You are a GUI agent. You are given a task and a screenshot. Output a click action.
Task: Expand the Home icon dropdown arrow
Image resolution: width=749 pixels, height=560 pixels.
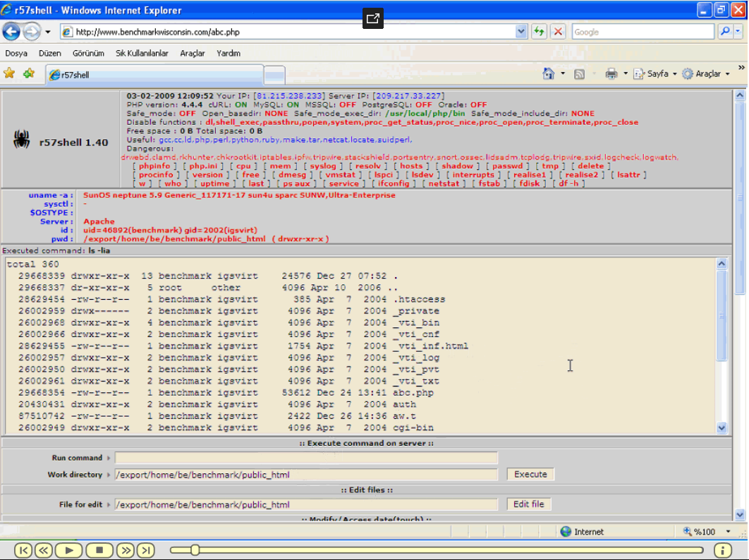[x=563, y=73]
